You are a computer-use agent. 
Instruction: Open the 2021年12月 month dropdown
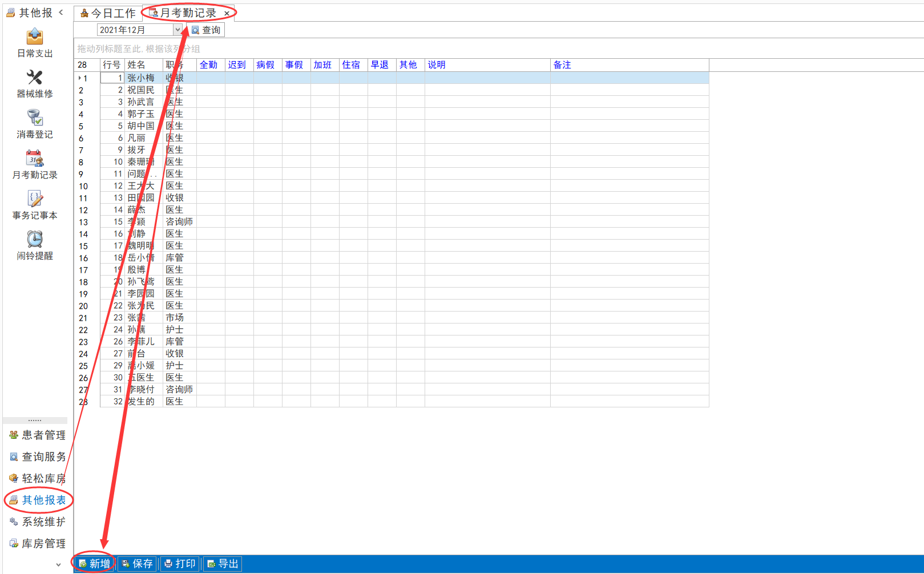[x=177, y=30]
